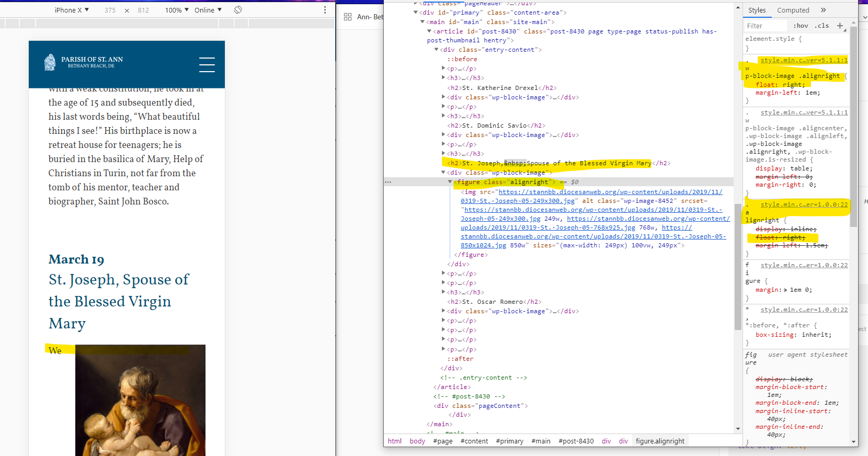Select the Styles tab
This screenshot has width=868, height=456.
(757, 10)
